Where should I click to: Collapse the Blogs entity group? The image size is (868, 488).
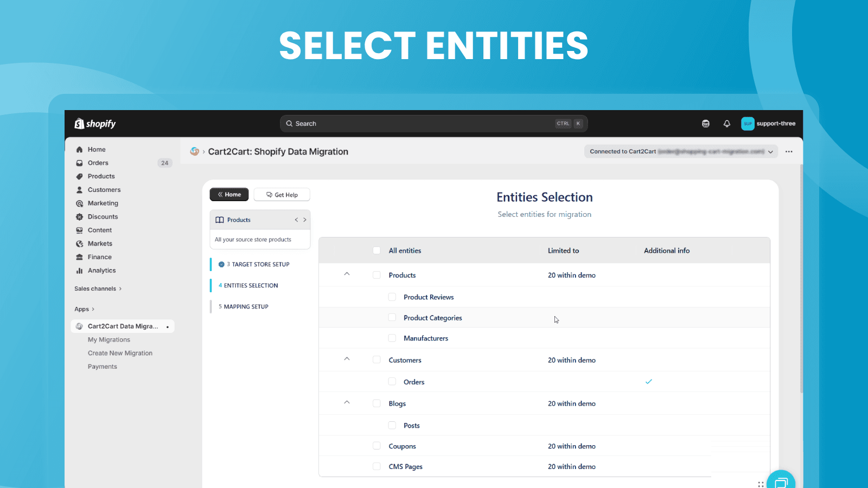pos(347,402)
